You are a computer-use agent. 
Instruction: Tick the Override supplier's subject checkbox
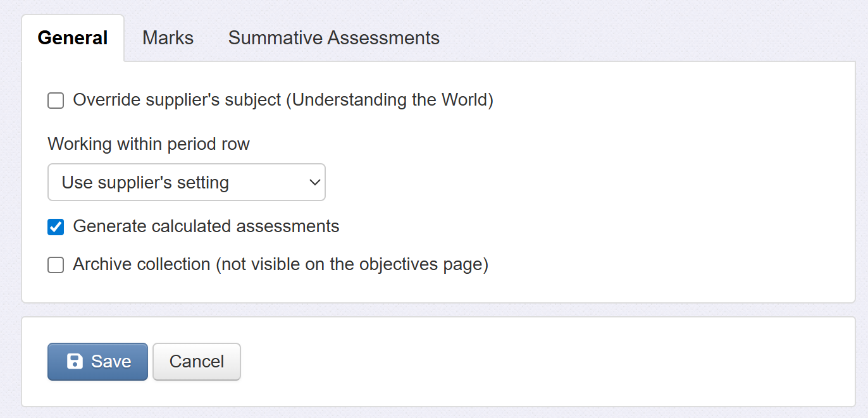(56, 101)
